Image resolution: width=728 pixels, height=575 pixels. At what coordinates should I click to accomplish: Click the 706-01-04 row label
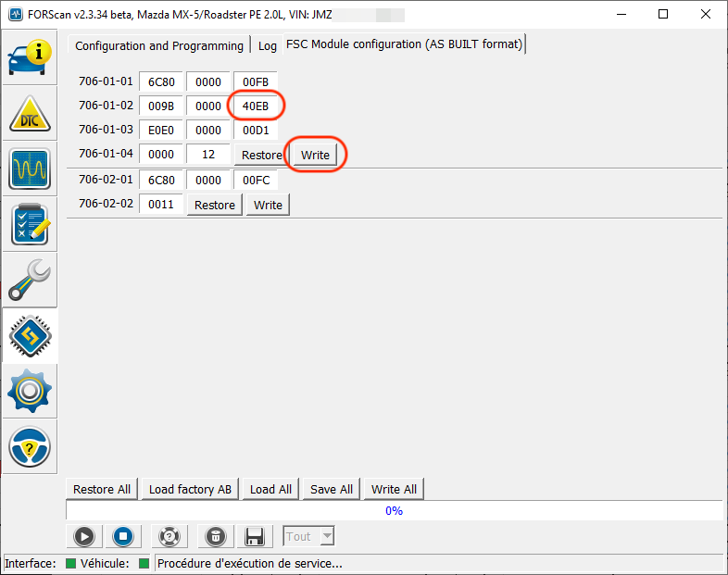pos(106,153)
